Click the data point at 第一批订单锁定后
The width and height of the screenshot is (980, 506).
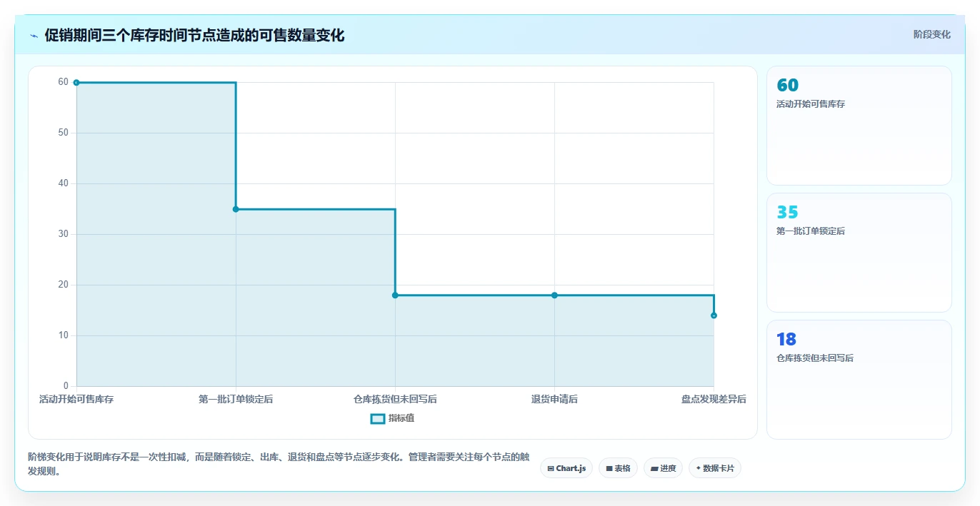(x=236, y=209)
